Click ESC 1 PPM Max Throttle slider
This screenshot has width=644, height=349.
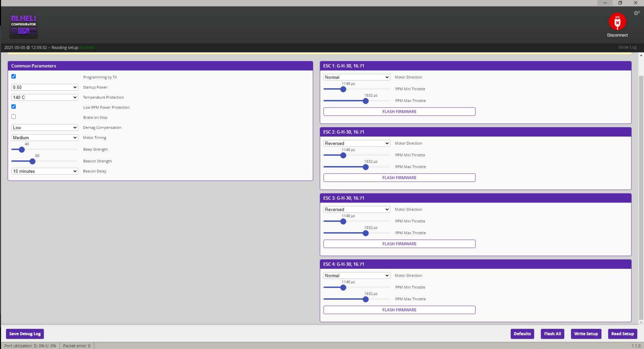pos(357,101)
